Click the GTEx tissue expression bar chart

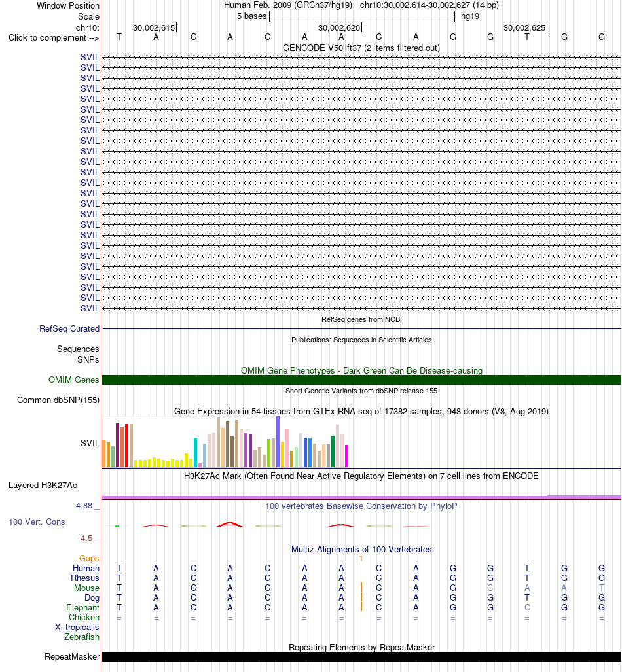coord(226,442)
